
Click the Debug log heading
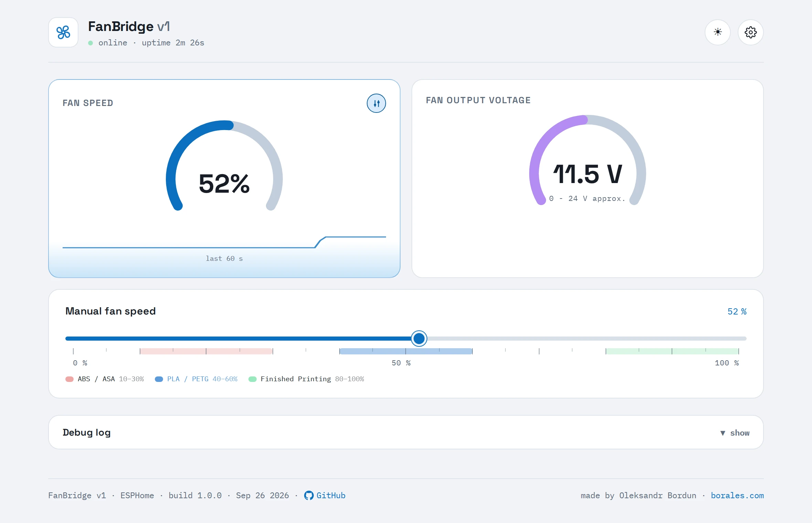click(87, 433)
